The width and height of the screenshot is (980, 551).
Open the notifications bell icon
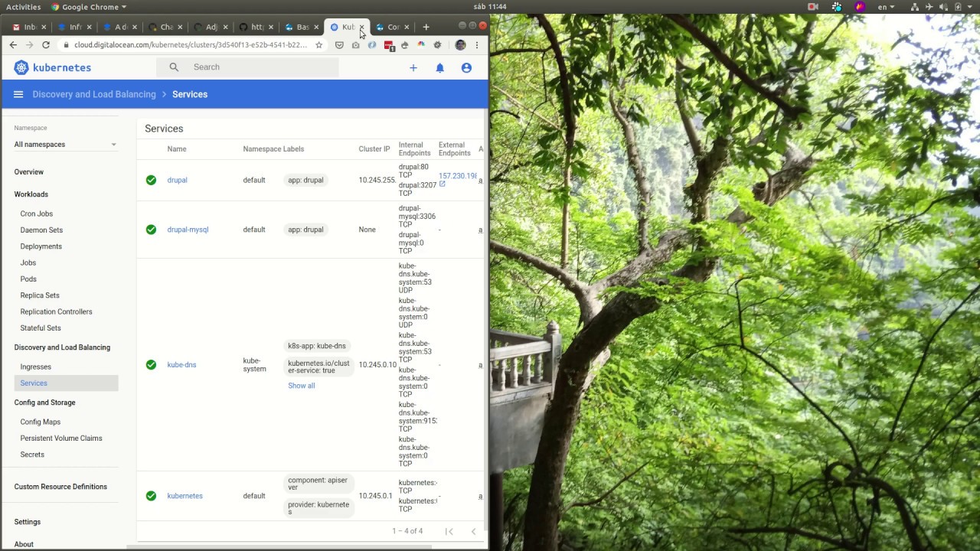point(440,67)
